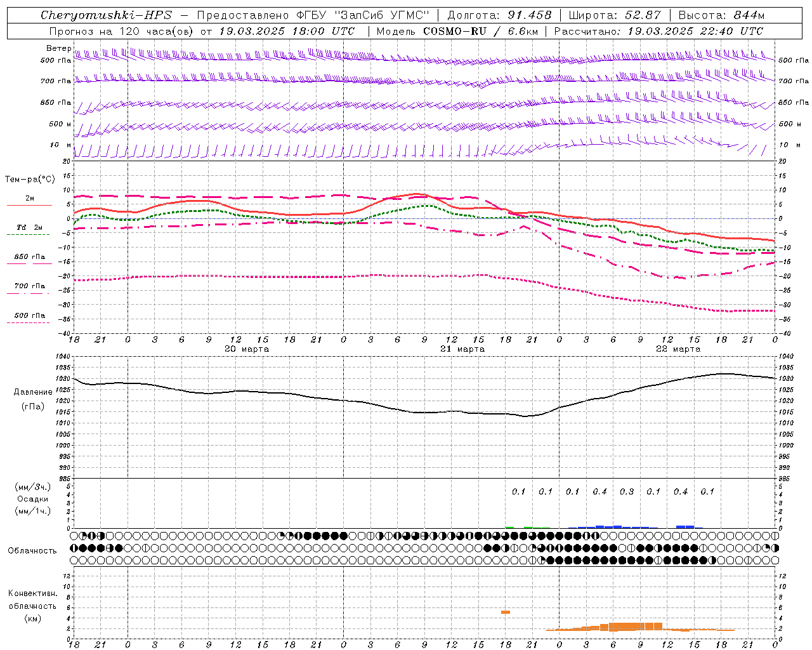Click the (км) convective cloud unit label

(x=32, y=618)
